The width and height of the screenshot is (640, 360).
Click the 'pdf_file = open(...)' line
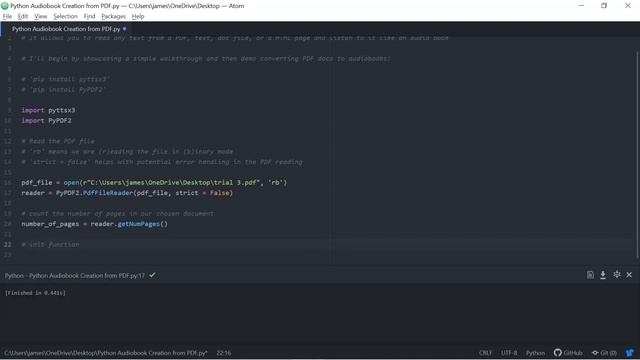tap(154, 182)
